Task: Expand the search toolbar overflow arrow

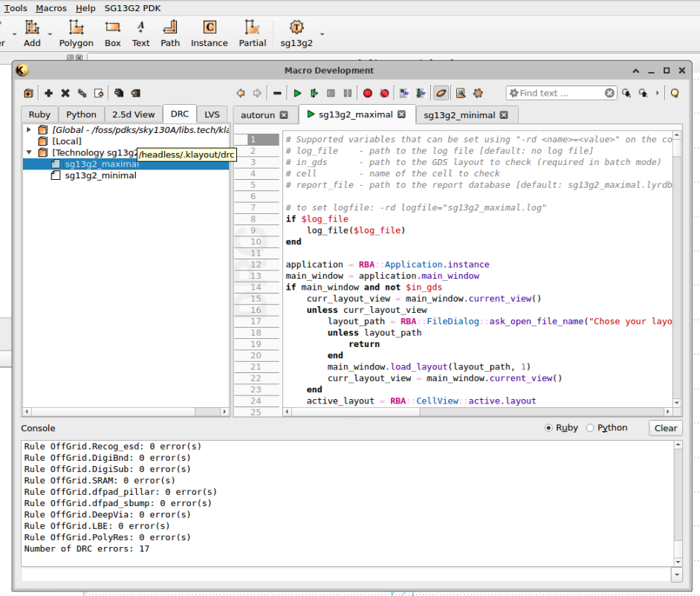Action: 657,93
